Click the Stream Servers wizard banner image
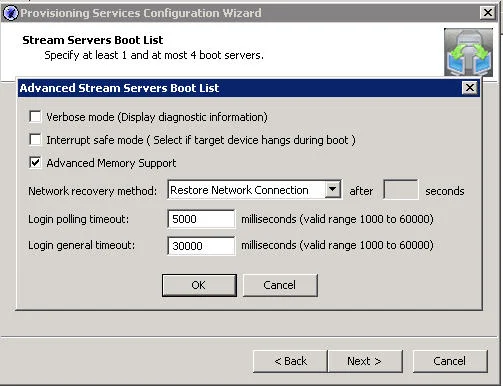 click(468, 52)
